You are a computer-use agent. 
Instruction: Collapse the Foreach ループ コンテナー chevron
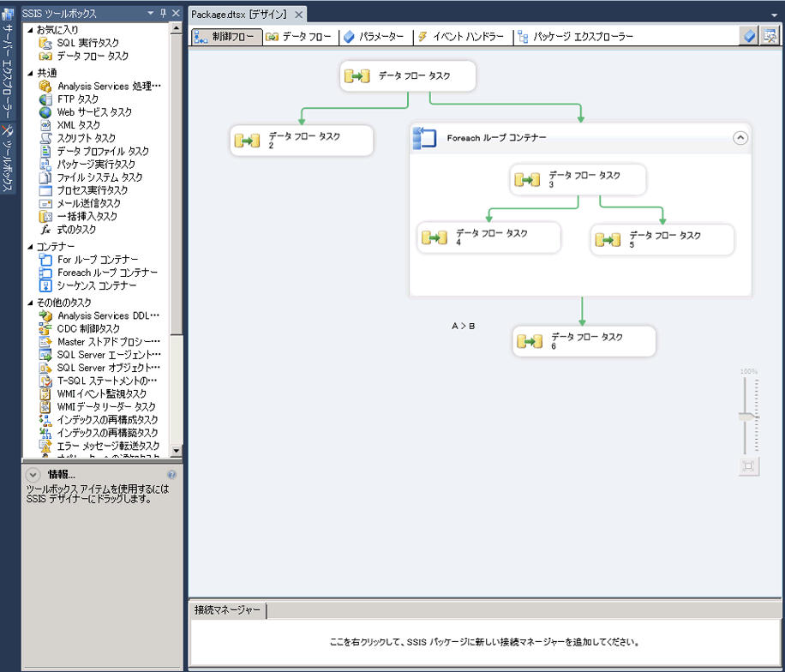click(x=740, y=137)
